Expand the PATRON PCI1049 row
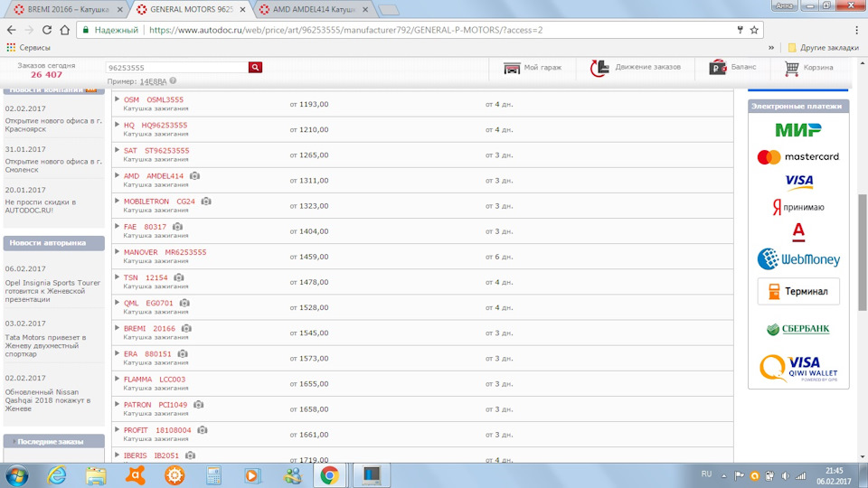 117,405
